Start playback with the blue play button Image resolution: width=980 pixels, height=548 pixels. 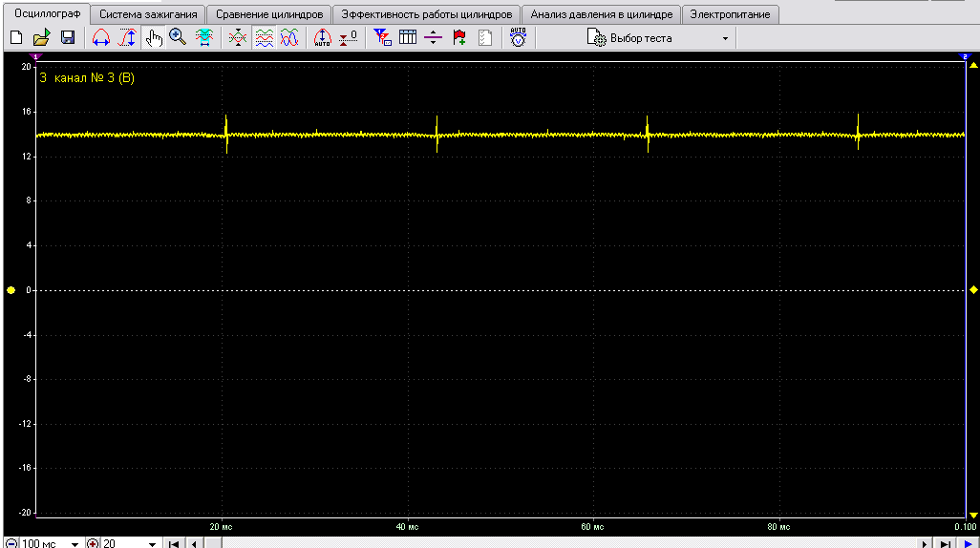pos(969,543)
